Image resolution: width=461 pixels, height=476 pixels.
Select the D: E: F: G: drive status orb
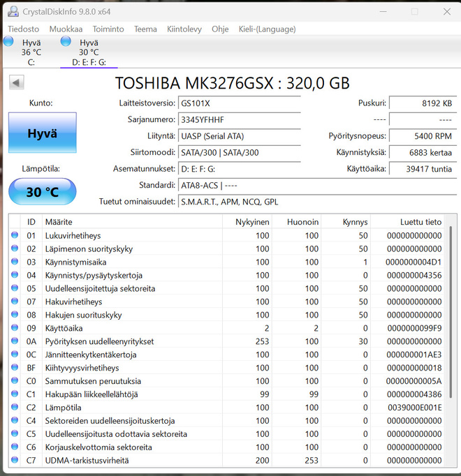tap(66, 41)
